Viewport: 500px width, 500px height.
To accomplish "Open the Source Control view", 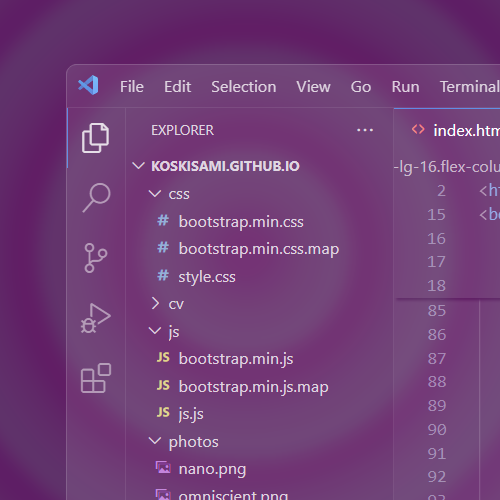I will 96,258.
